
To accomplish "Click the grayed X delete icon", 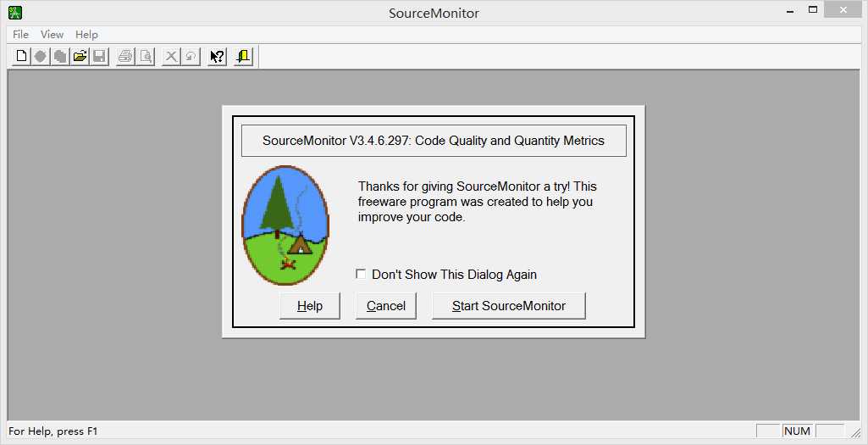I will tap(172, 56).
